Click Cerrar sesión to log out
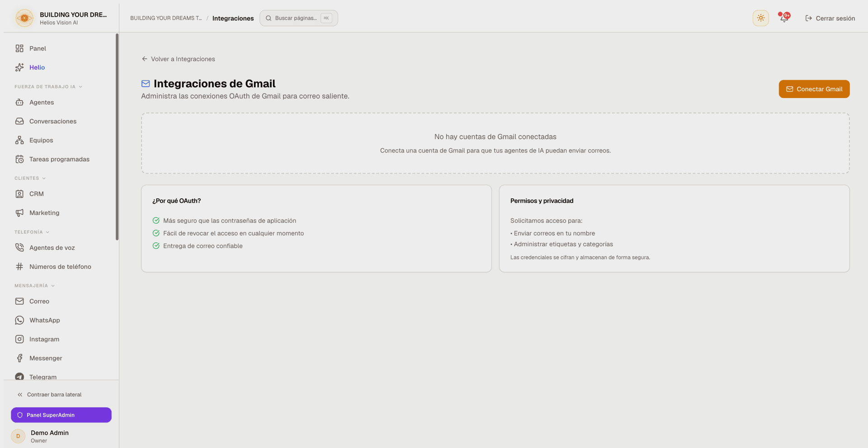868x448 pixels. [x=830, y=18]
